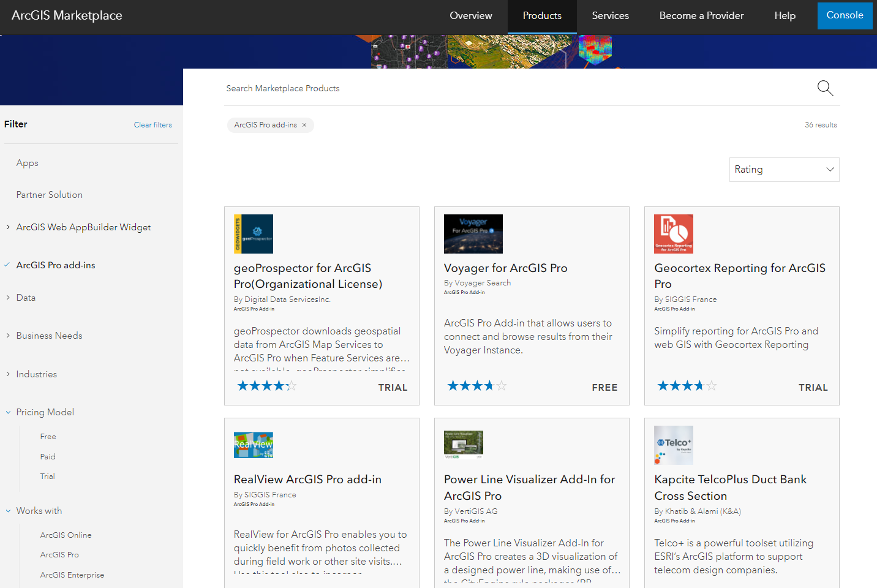Expand ArcGIS Web AppBuilder Widget filter
The image size is (877, 588).
pos(8,227)
